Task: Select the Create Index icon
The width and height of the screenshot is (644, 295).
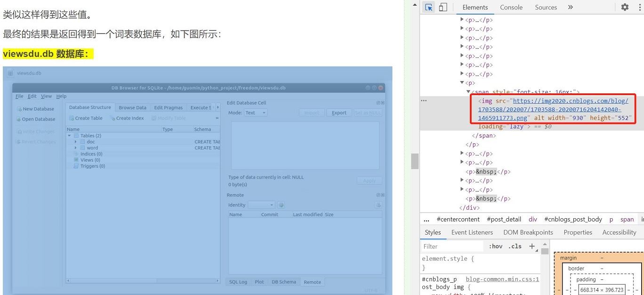Action: click(113, 118)
